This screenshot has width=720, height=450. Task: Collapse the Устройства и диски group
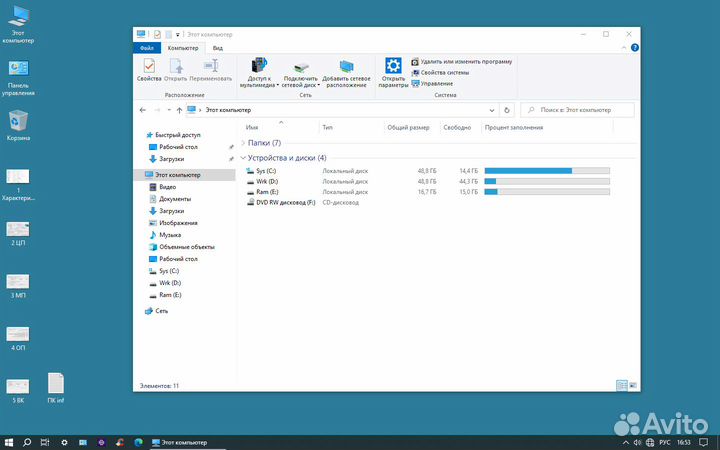(x=243, y=158)
